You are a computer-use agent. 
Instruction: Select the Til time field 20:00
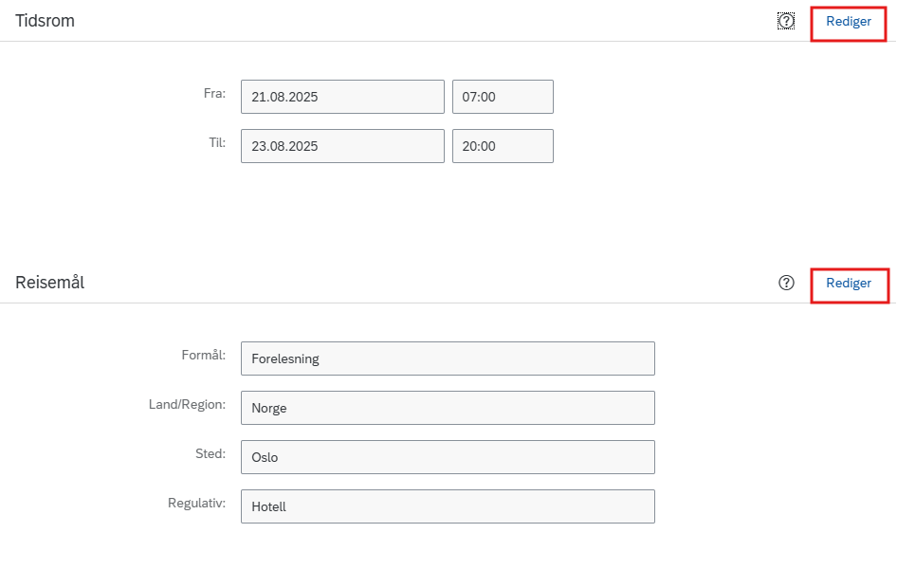coord(503,146)
